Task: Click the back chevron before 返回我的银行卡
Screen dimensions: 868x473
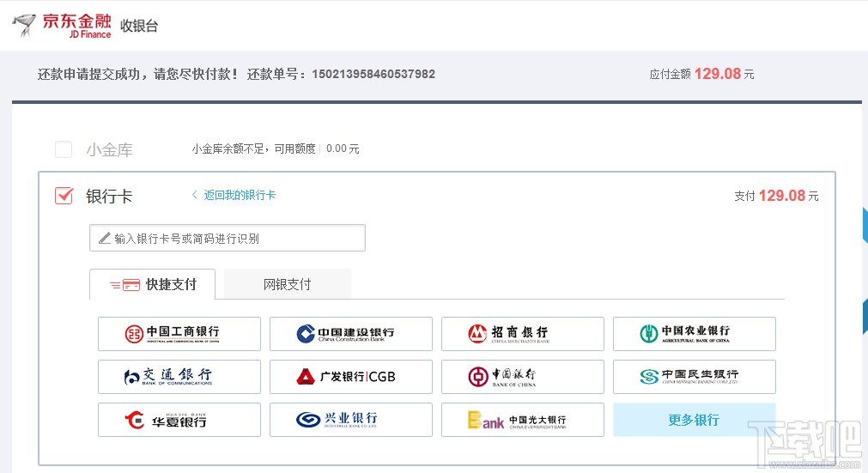Action: tap(194, 195)
